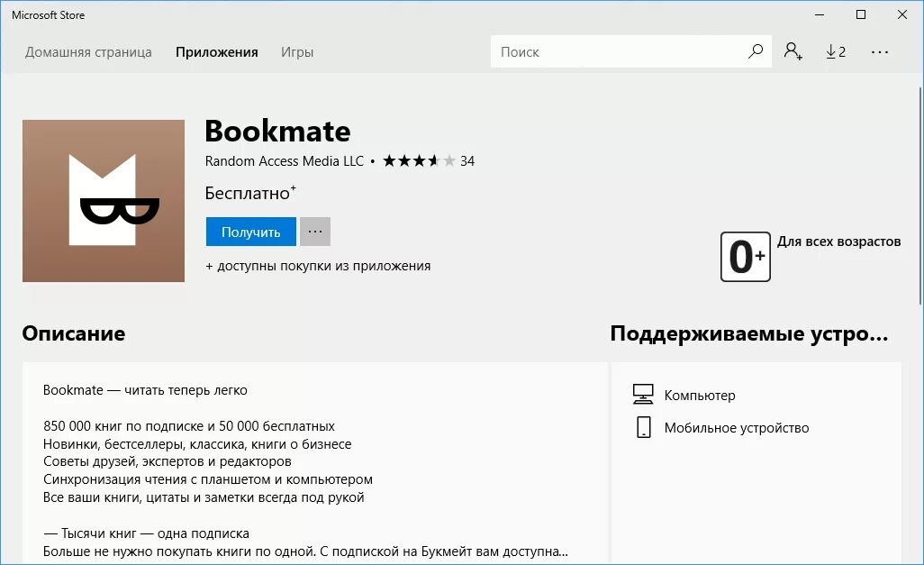Click the Мобильное устройство phone icon
Screen dimensions: 924x565
(644, 427)
